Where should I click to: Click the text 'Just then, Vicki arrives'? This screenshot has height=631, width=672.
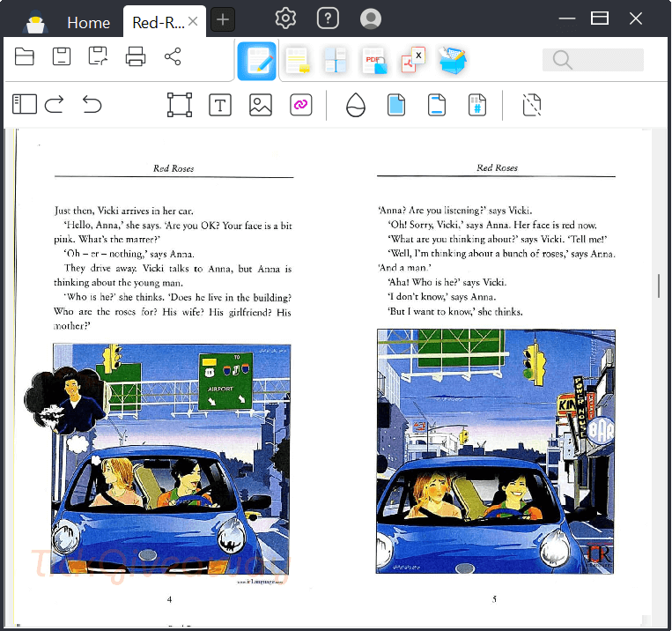coord(103,211)
